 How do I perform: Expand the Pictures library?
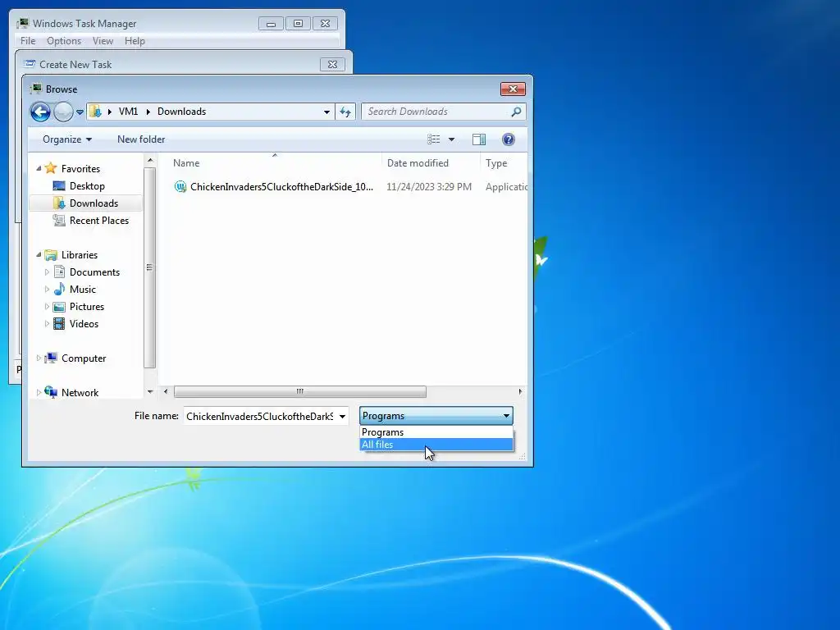(47, 307)
